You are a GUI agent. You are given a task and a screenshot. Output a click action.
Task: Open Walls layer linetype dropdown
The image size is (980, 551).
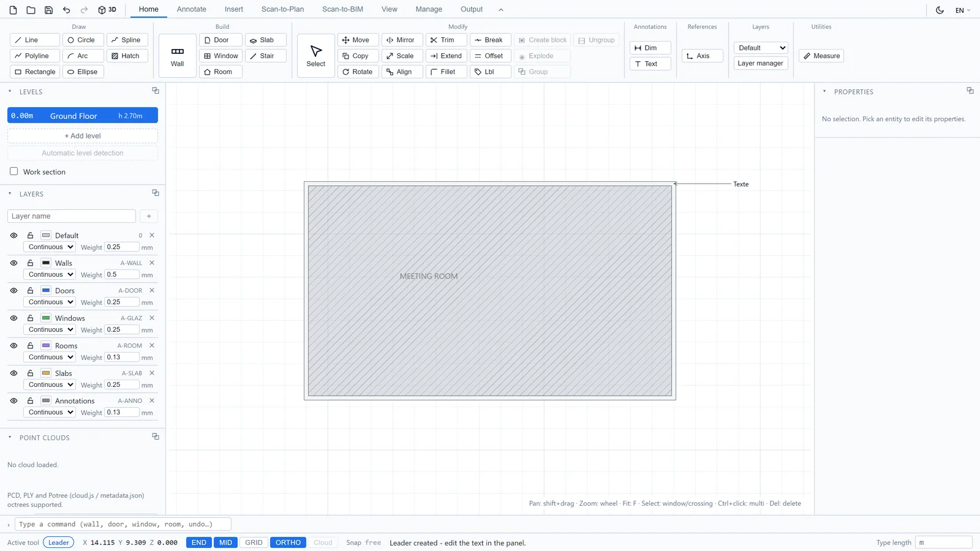(x=50, y=274)
